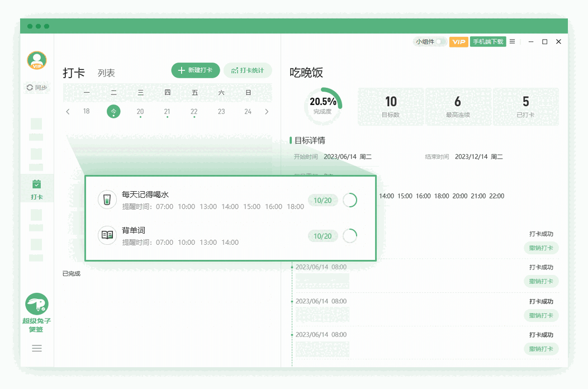Select date 18 in the week calendar

(x=86, y=111)
